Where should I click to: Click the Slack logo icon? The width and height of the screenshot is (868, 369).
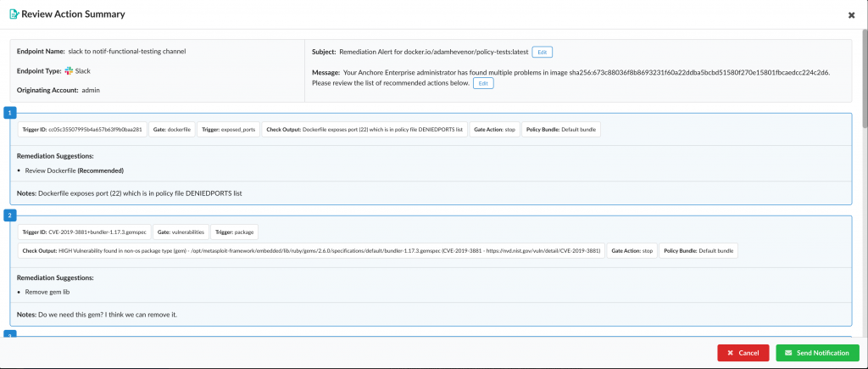[x=69, y=71]
